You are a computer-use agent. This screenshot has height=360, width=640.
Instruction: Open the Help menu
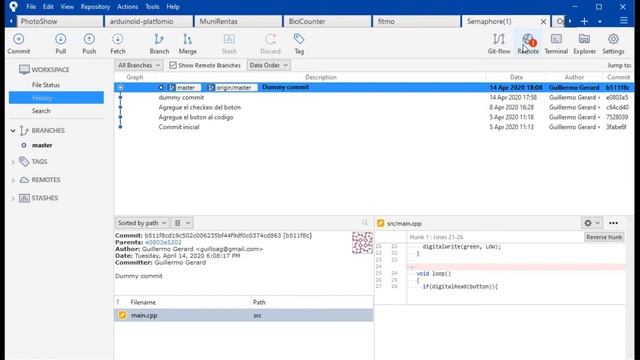[173, 7]
